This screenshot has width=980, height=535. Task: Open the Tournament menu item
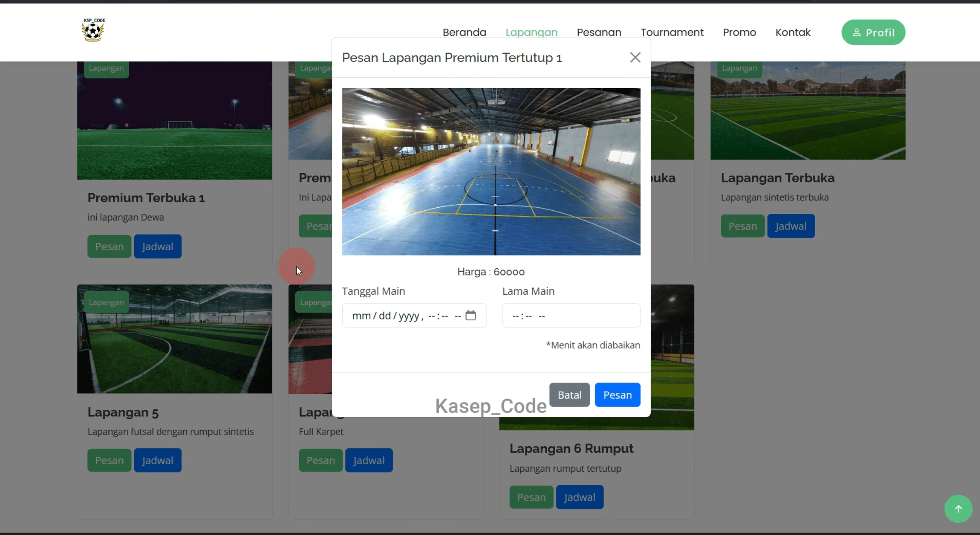(x=672, y=32)
